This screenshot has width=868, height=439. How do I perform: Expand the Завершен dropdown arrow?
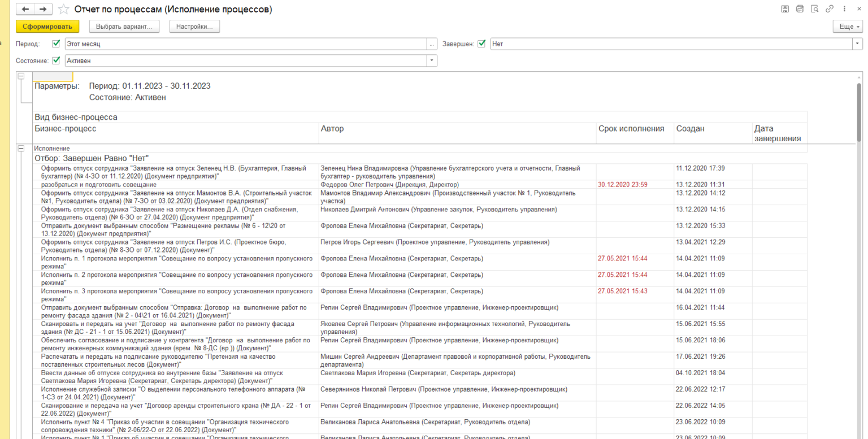click(x=858, y=44)
